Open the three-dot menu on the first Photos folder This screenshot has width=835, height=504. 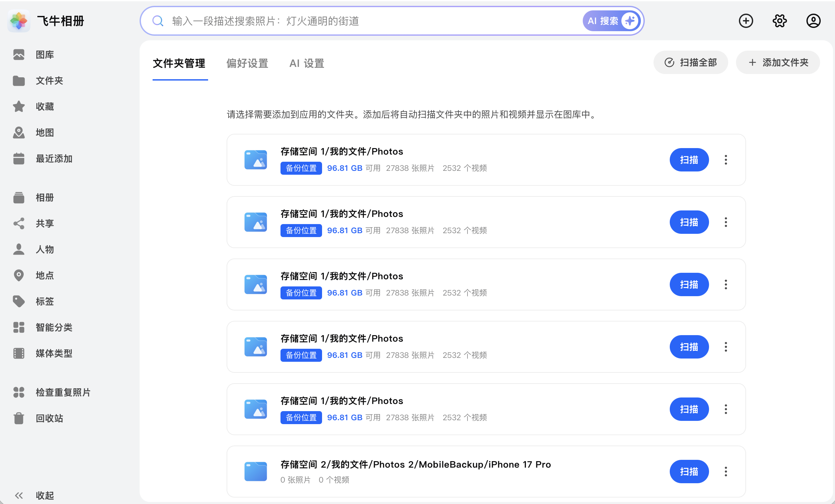point(726,160)
